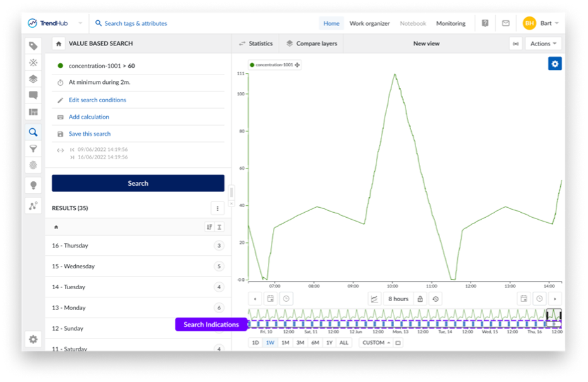Screen dimensions: 588x382
Task: Open the Actions dropdown
Action: pos(543,44)
